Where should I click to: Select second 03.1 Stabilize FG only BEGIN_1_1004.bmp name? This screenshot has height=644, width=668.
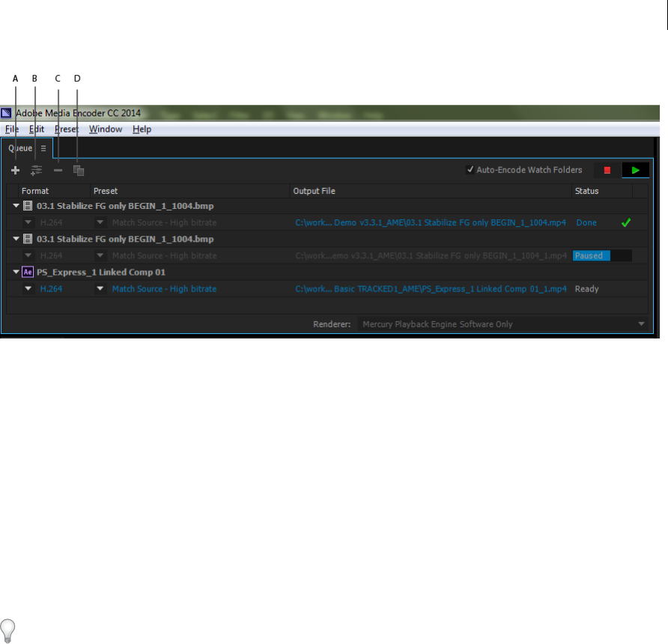click(125, 239)
